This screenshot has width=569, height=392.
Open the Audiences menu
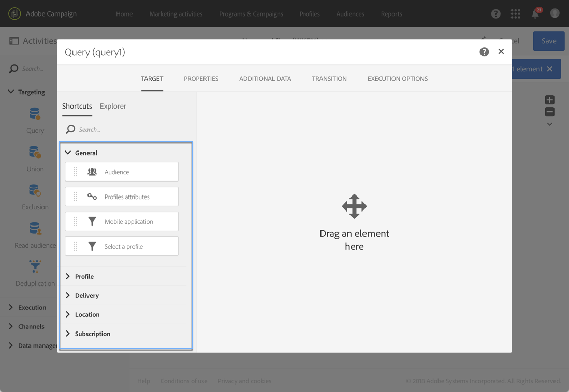350,14
